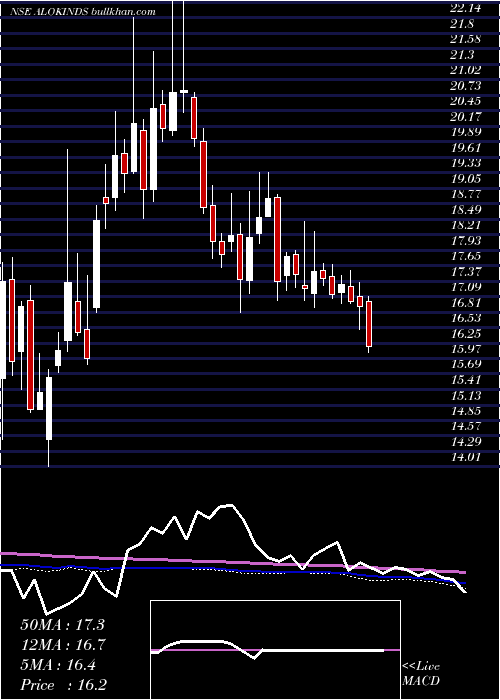
Task: Click the 12MA : 16.7 reading
Action: [x=62, y=645]
